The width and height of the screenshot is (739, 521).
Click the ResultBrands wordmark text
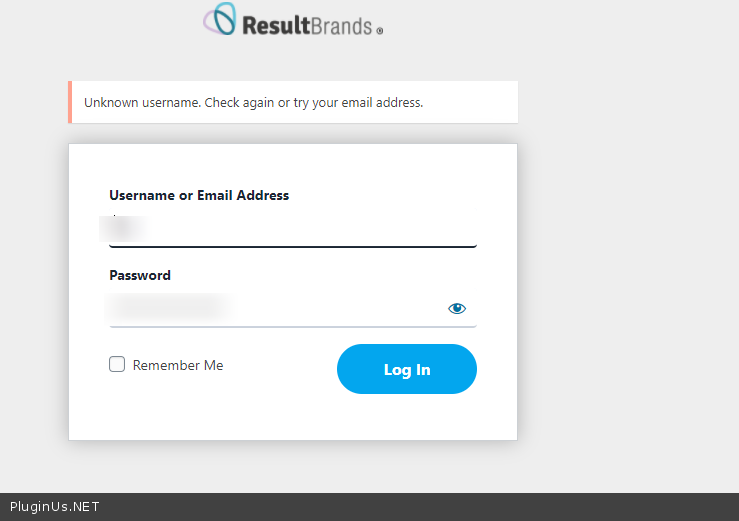coord(306,25)
